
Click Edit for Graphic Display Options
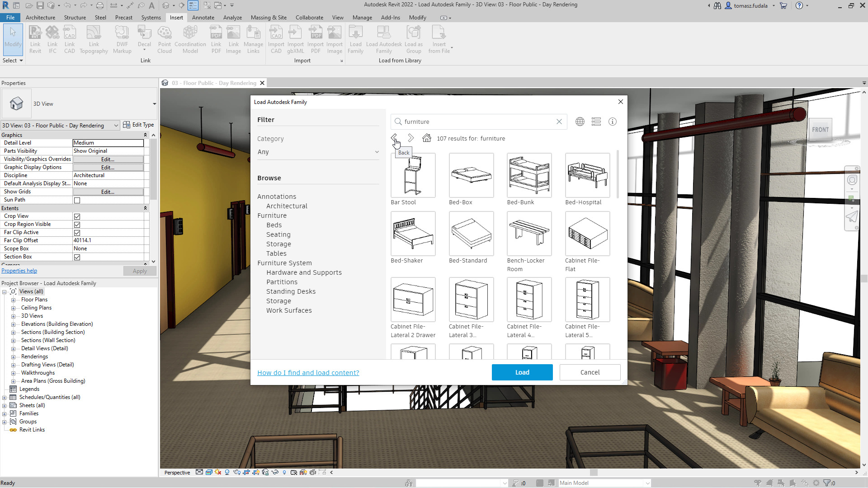[x=108, y=168]
